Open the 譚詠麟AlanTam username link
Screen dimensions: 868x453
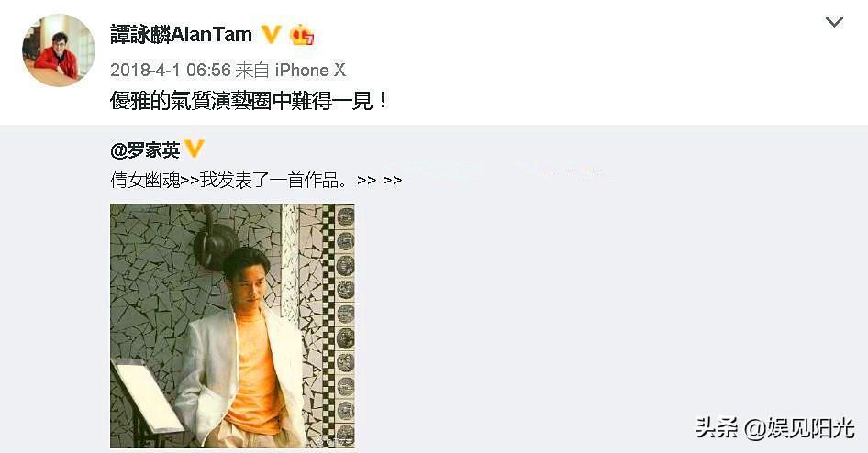181,34
